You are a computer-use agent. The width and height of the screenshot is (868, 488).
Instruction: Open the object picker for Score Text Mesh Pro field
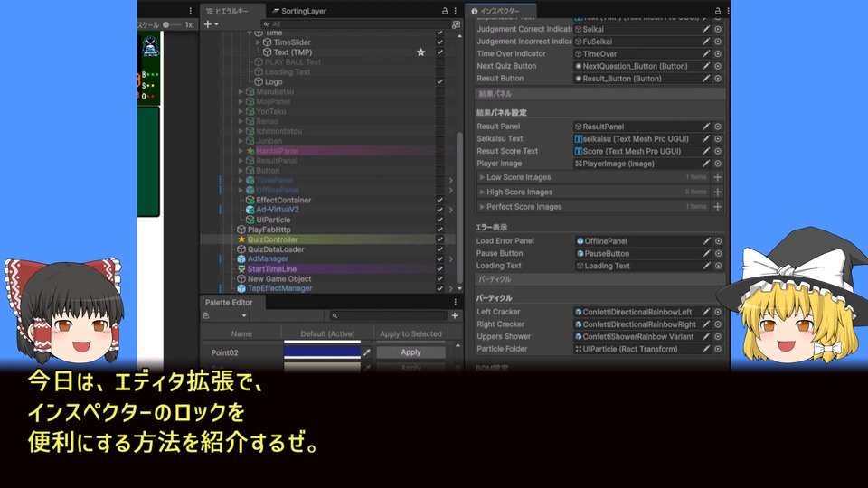click(x=718, y=151)
